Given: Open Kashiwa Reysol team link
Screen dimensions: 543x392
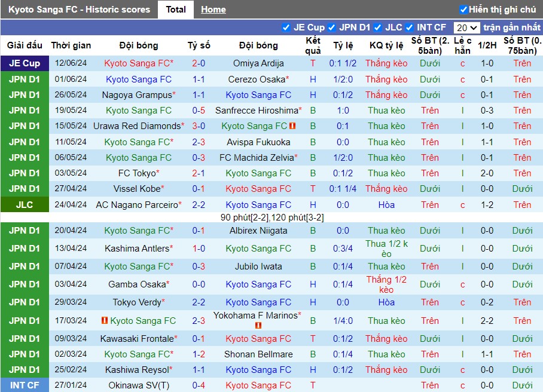Looking at the screenshot, I should [x=137, y=369].
